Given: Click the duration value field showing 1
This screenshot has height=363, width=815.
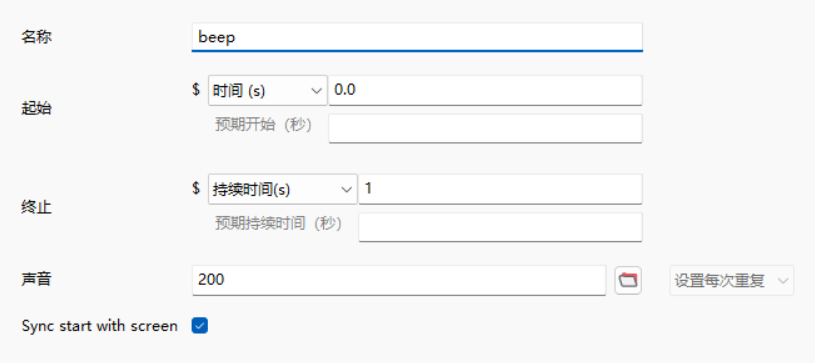Looking at the screenshot, I should click(x=500, y=189).
